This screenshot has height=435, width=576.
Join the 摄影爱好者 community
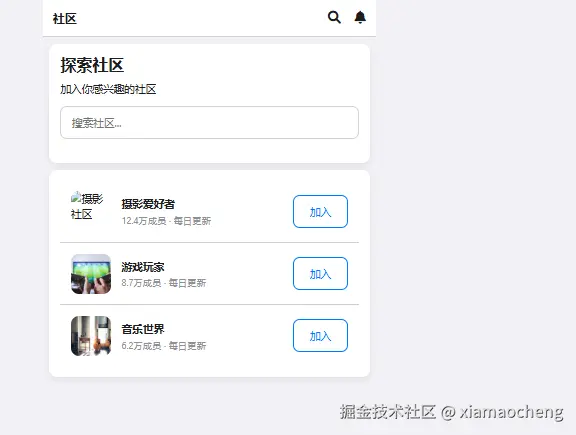tap(320, 212)
